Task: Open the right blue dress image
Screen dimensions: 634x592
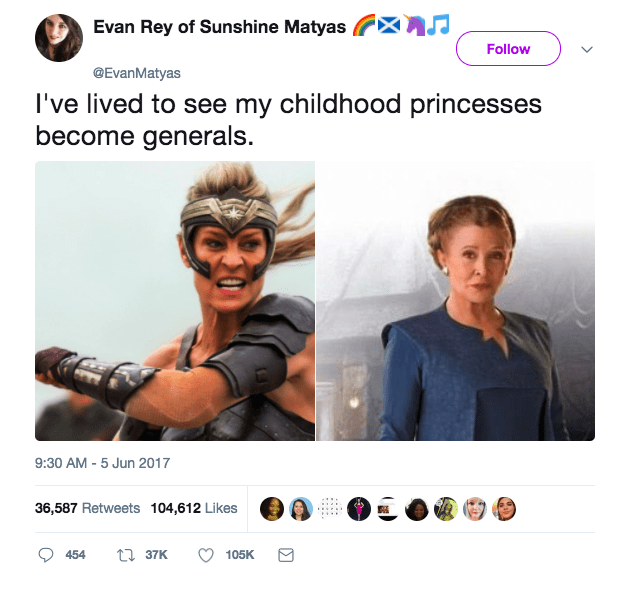Action: [456, 300]
